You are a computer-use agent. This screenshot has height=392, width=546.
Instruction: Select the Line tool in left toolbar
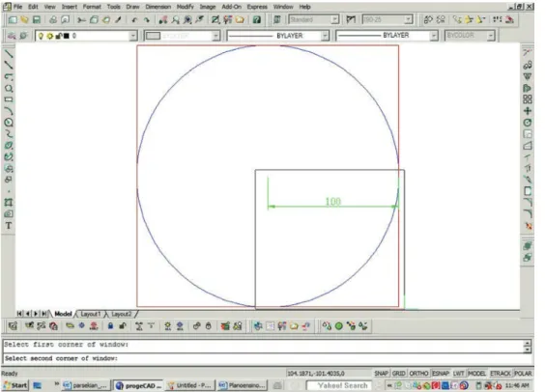9,53
